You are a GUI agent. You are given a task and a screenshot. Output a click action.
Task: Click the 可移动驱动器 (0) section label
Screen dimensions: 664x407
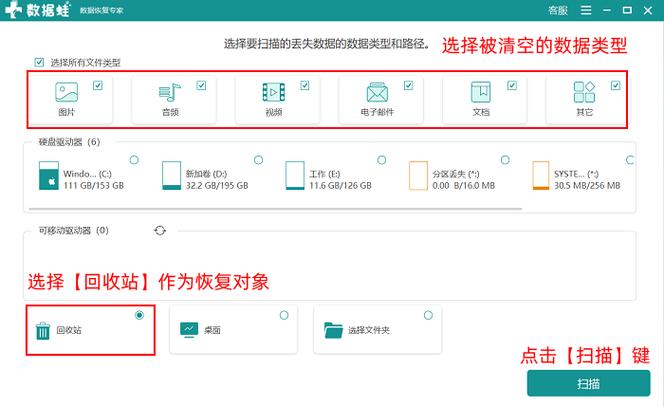[74, 230]
